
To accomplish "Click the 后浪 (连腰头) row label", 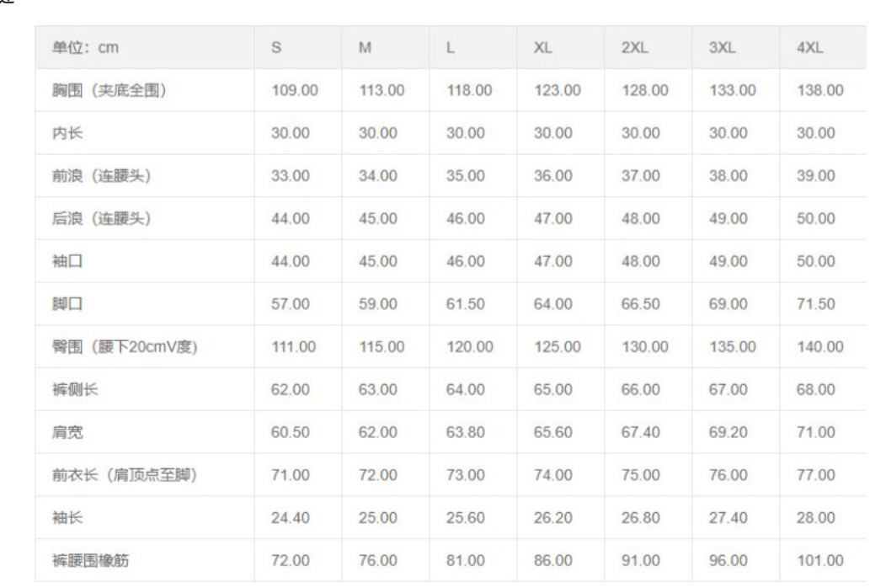I will (x=101, y=219).
